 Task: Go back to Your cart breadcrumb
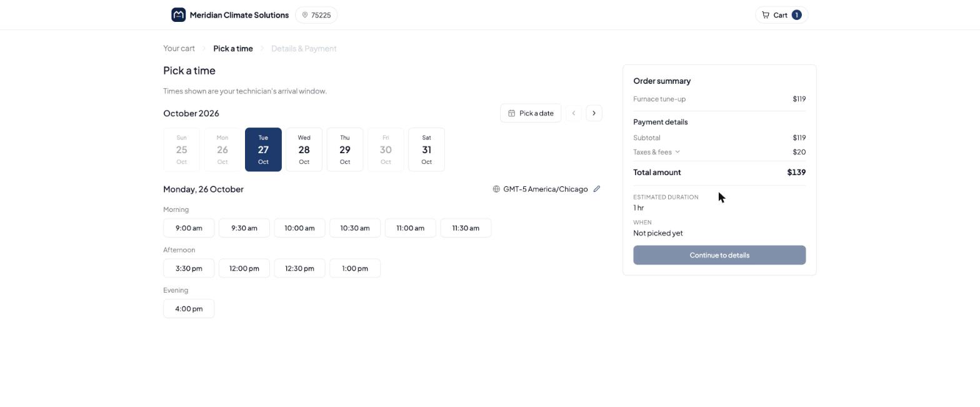pos(179,48)
